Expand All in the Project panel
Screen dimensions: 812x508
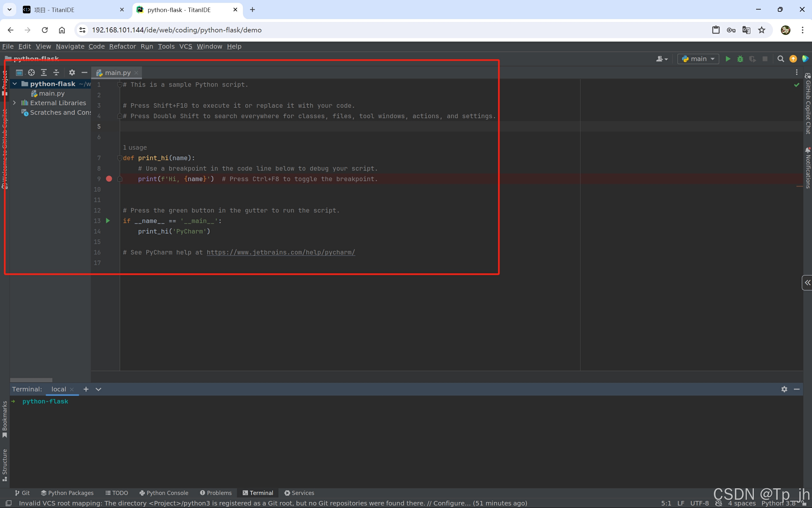coord(44,72)
